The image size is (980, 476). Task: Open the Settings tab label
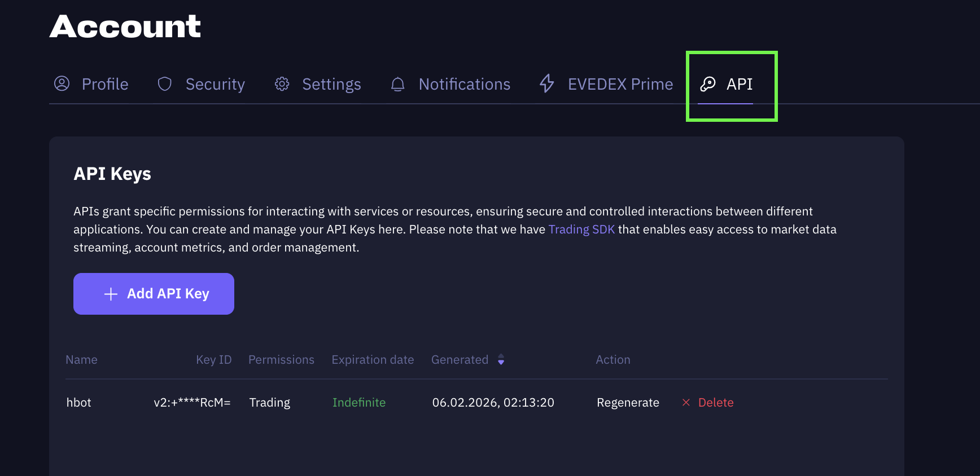pos(331,84)
